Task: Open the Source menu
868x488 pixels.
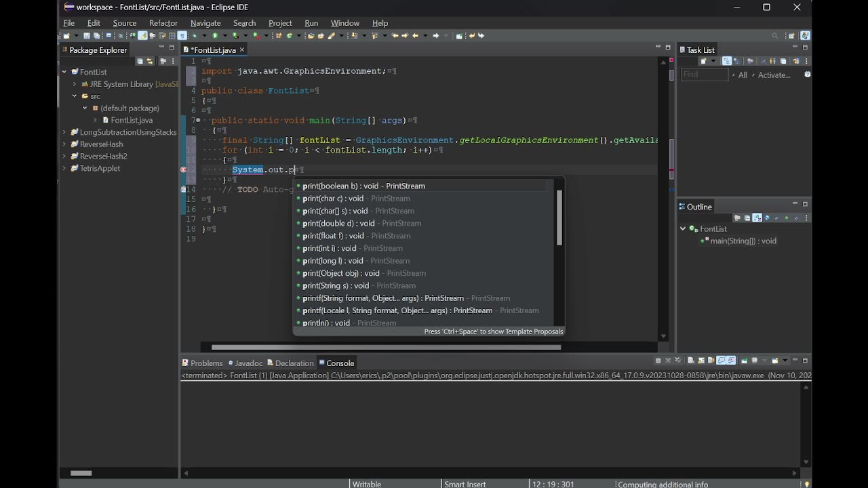Action: (125, 23)
